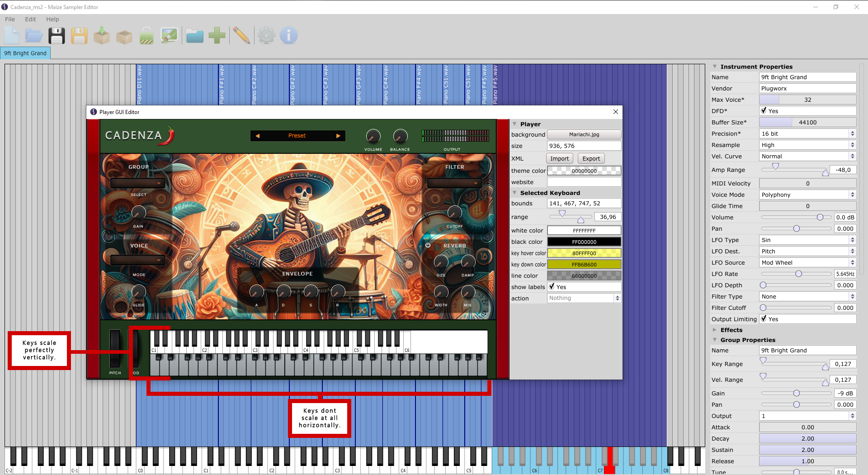Open settings with the gear icon

(x=266, y=36)
